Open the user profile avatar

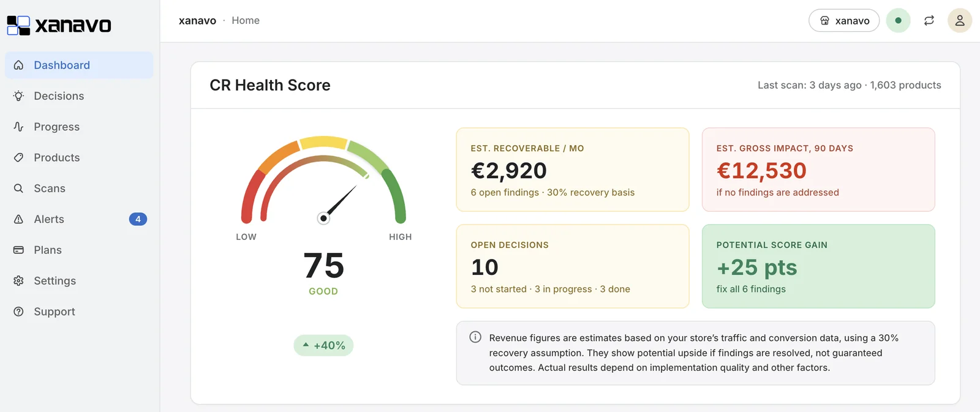pyautogui.click(x=960, y=21)
